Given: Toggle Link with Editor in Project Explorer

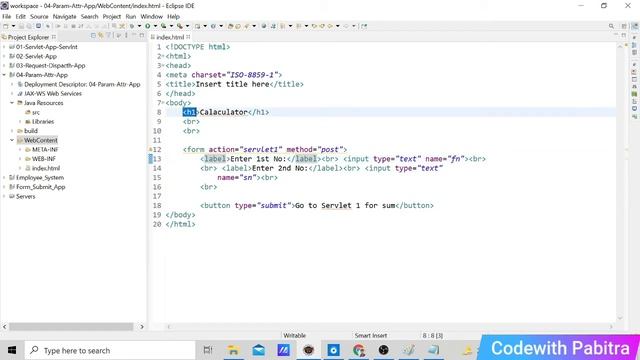Looking at the screenshot, I should (100, 36).
